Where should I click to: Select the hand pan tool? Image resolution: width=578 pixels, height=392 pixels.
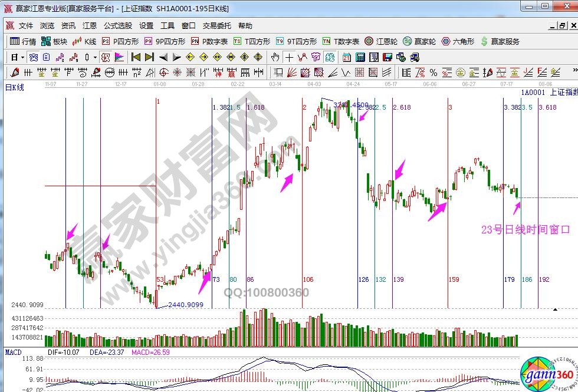click(x=275, y=57)
